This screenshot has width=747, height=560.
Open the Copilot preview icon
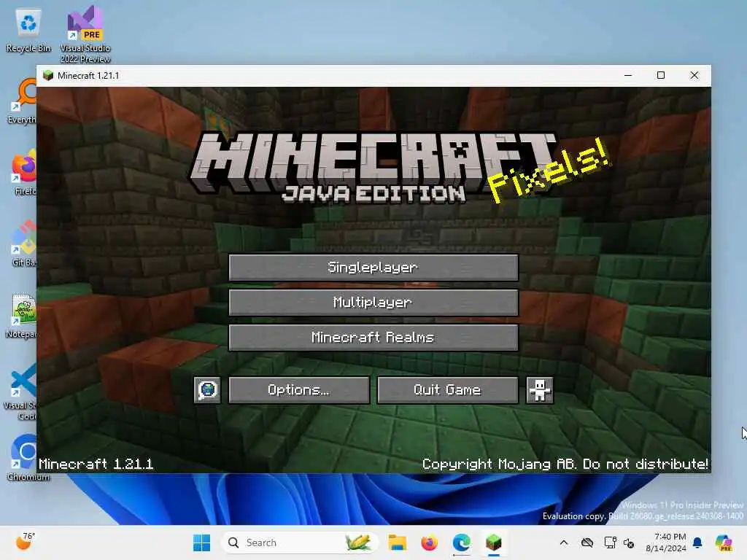724,542
